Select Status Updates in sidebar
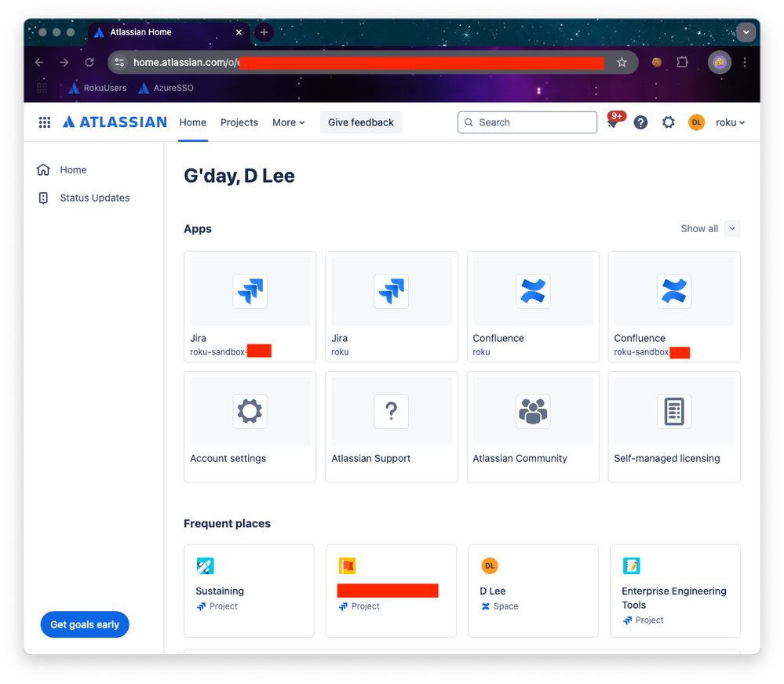This screenshot has width=784, height=684. (95, 198)
